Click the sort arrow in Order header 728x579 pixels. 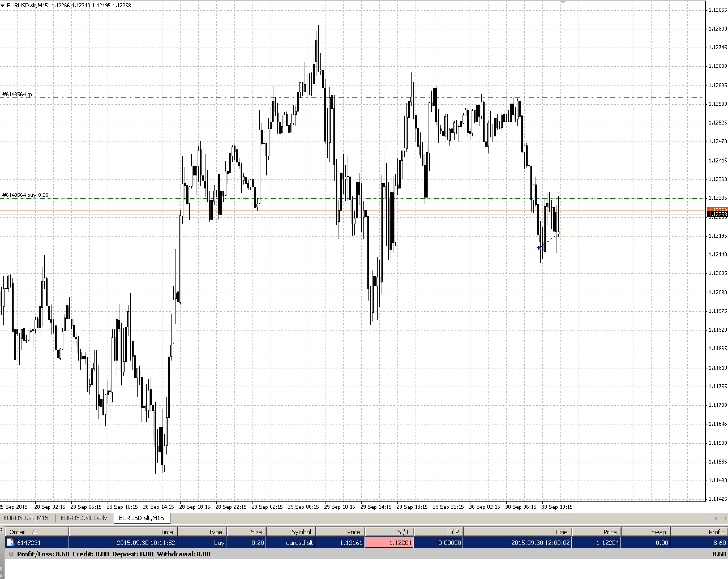tap(35, 532)
